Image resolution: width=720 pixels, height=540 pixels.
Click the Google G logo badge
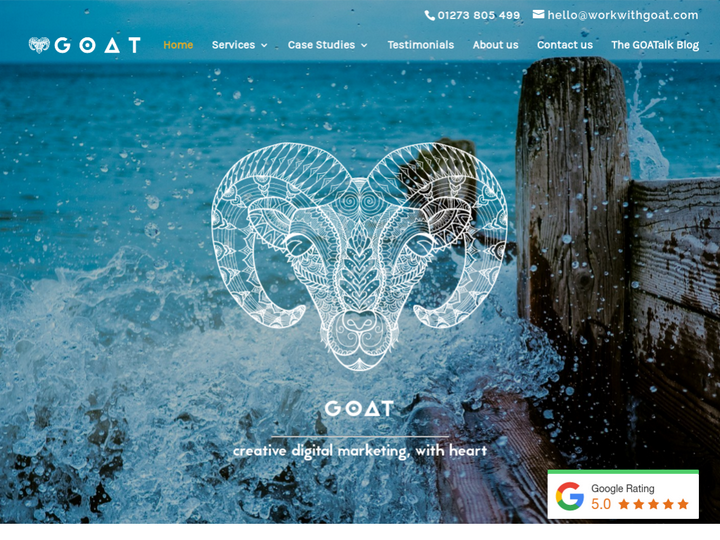coord(570,496)
